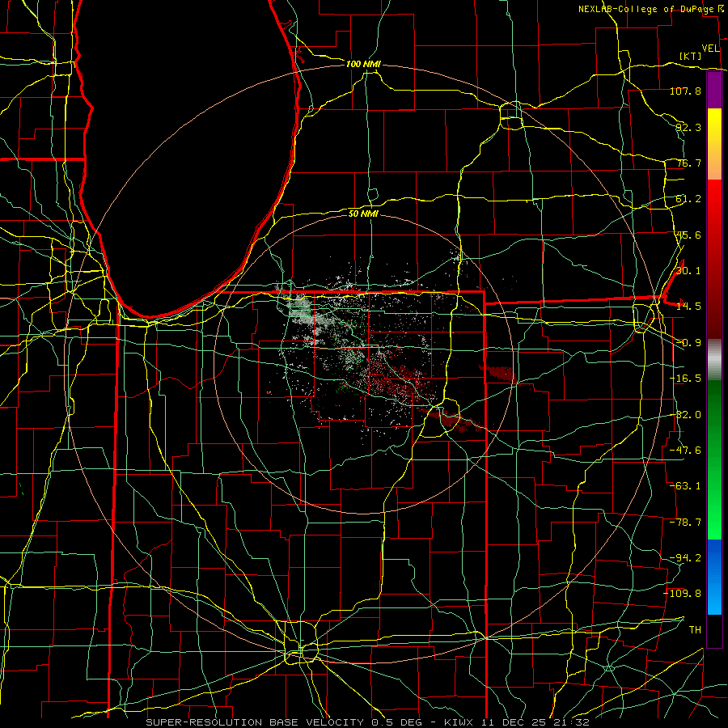Viewport: 728px width, 728px height.
Task: Select the -94.2 velocity scale value
Action: pyautogui.click(x=685, y=557)
